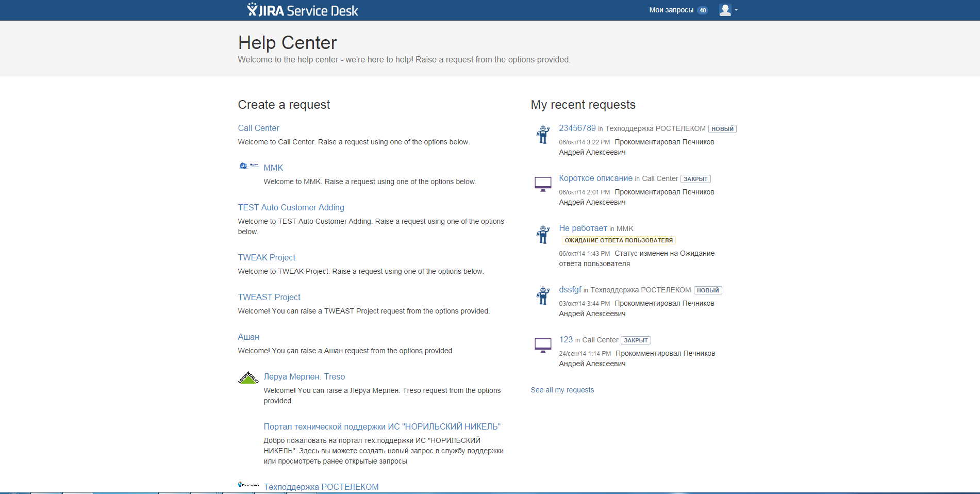
Task: Click the JIRA Service Desk logo
Action: 302,10
